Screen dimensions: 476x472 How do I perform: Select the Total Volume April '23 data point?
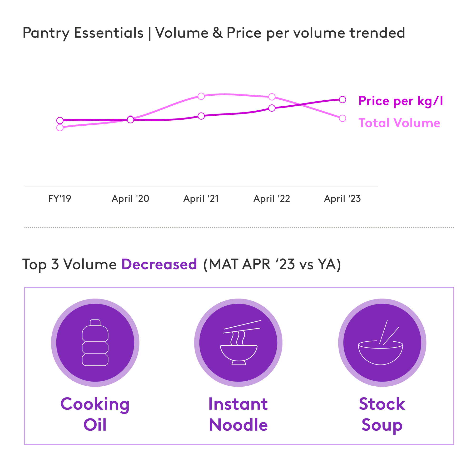coord(342,118)
